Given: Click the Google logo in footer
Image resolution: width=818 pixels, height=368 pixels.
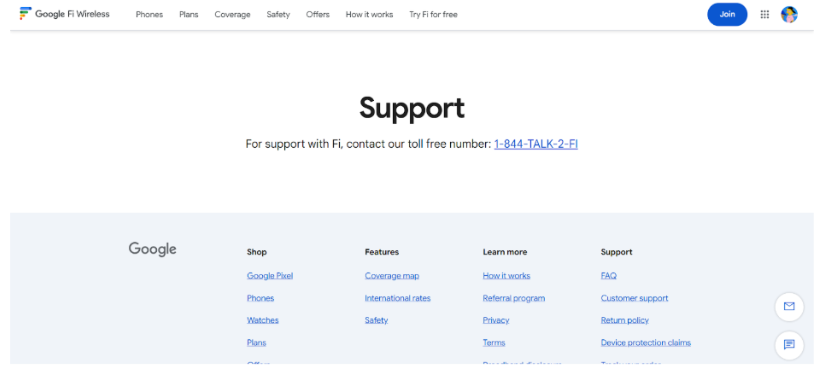Looking at the screenshot, I should tap(152, 250).
